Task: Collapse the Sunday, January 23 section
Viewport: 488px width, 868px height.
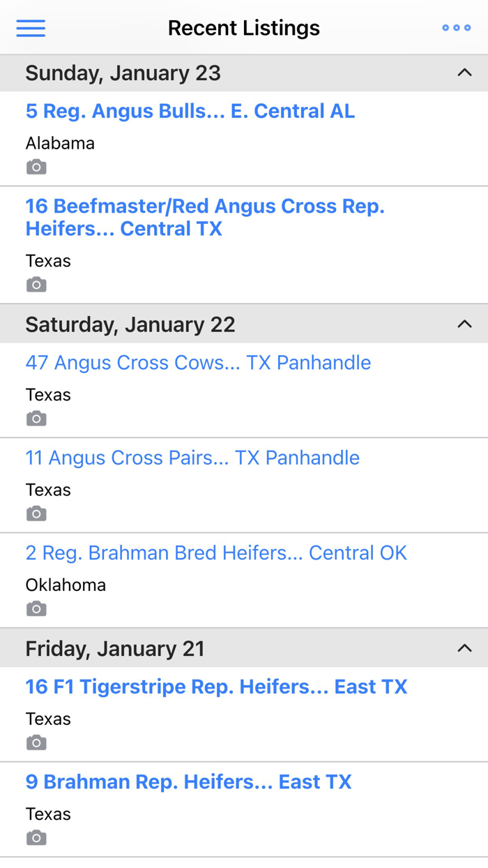Action: point(464,73)
